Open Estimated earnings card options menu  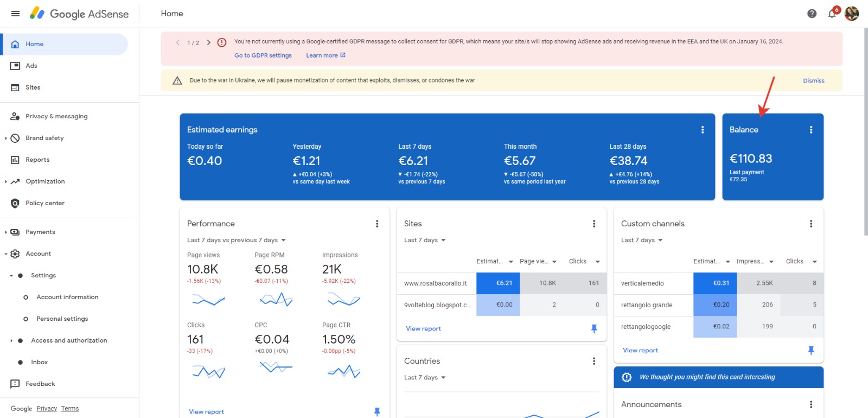703,130
